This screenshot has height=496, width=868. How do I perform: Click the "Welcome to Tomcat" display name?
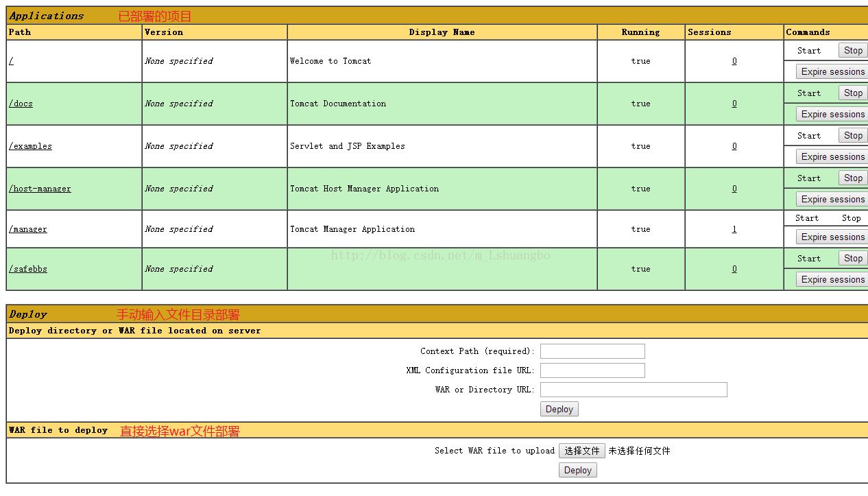point(330,61)
